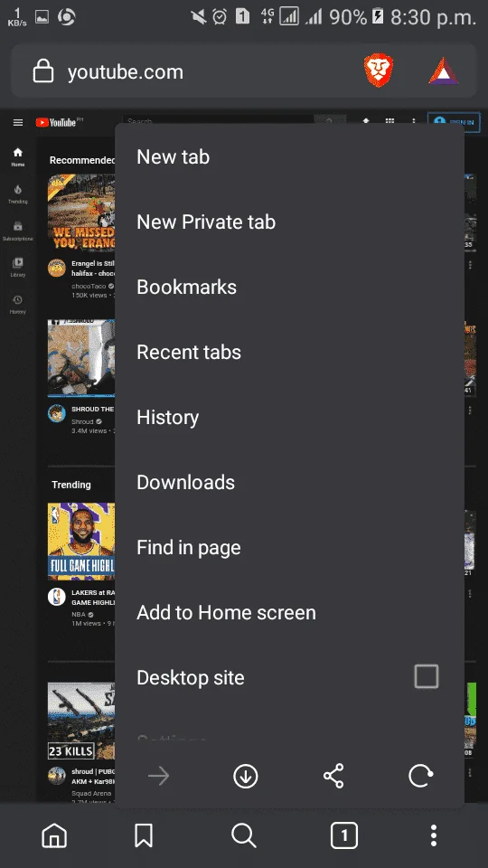Open Downloads menu entry
This screenshot has height=868, width=488.
pos(289,482)
